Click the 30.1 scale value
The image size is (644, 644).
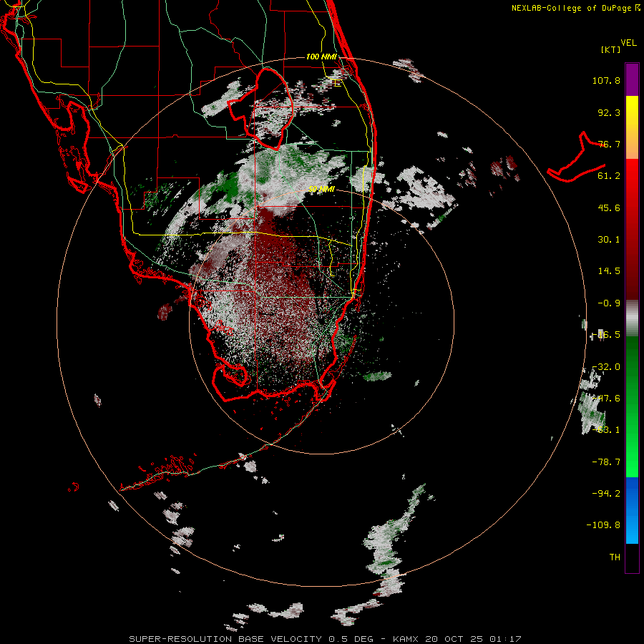point(609,240)
